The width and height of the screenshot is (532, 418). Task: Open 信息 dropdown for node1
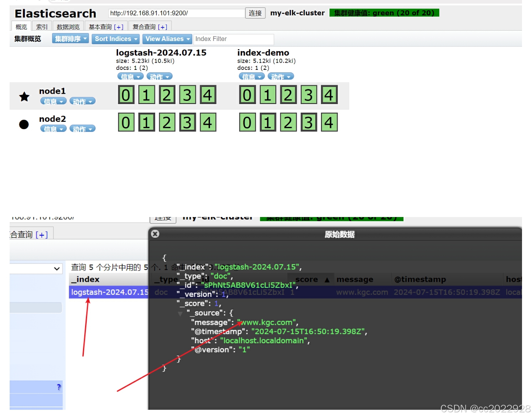(x=53, y=101)
